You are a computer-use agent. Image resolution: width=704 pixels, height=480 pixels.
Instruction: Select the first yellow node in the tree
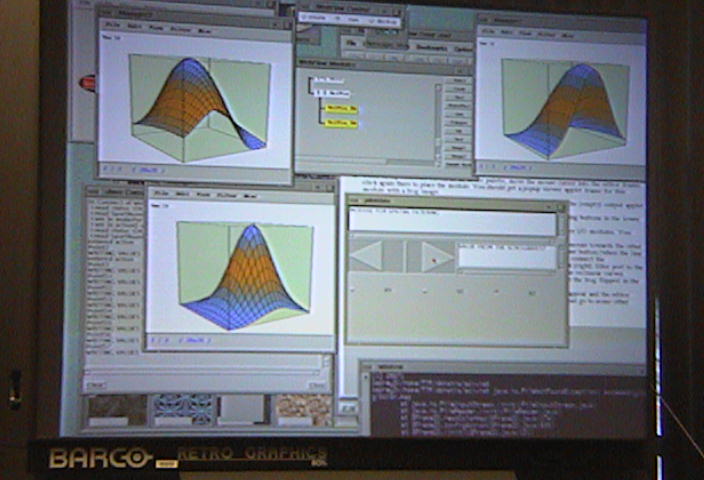[341, 109]
